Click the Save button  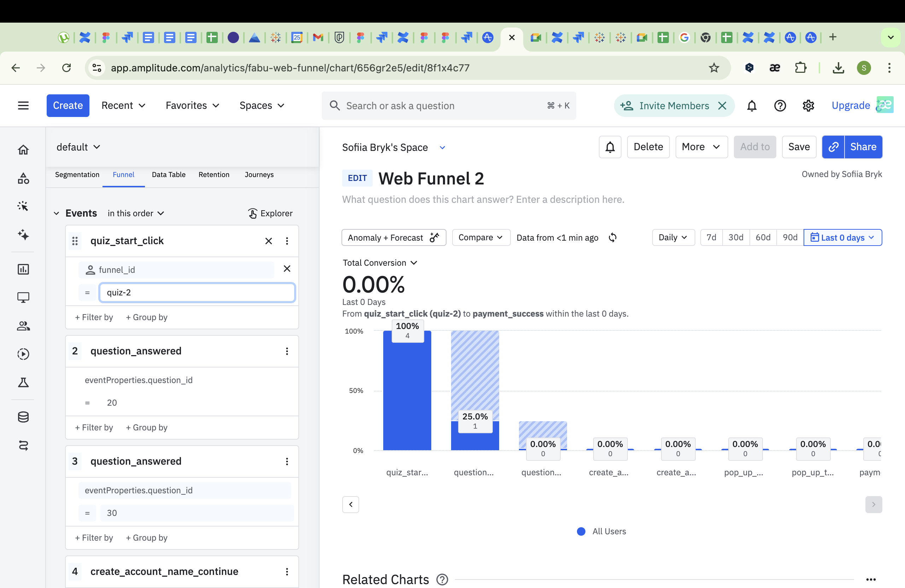point(799,147)
